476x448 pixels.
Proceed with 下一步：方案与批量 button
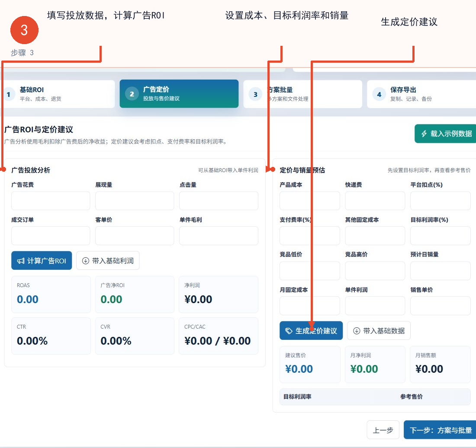coord(440,430)
